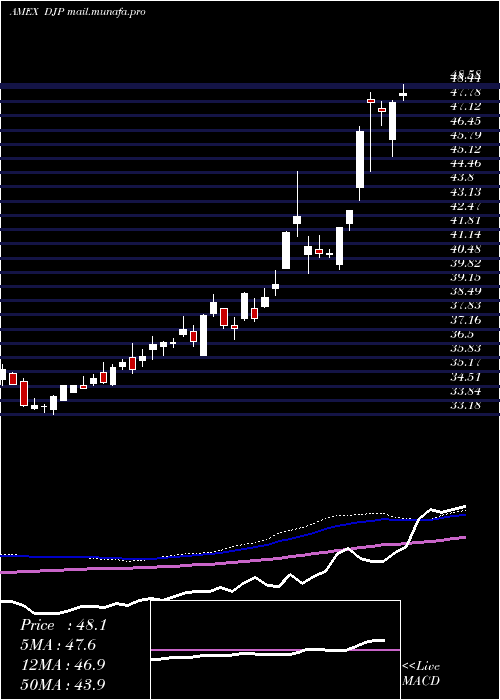Image resolution: width=500 pixels, height=700 pixels.
Task: Click the 40.48 price axis label
Action: click(x=467, y=249)
